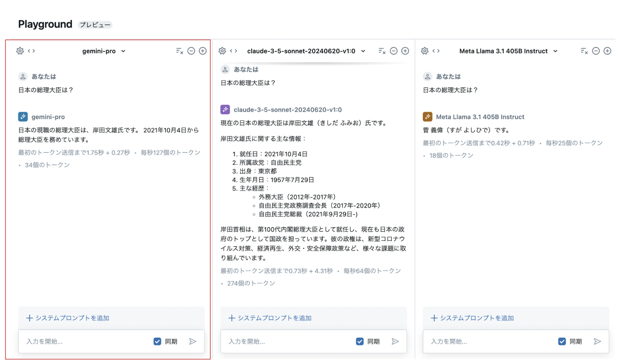Click user avatar in gemini-pro panel
The width and height of the screenshot is (620, 364).
pos(23,77)
